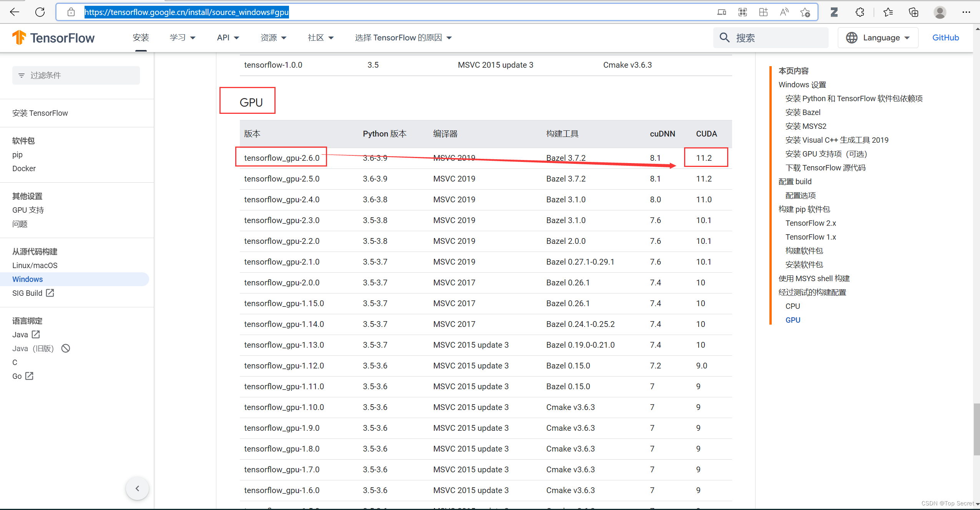
Task: Reload the page with the refresh icon
Action: (x=40, y=12)
